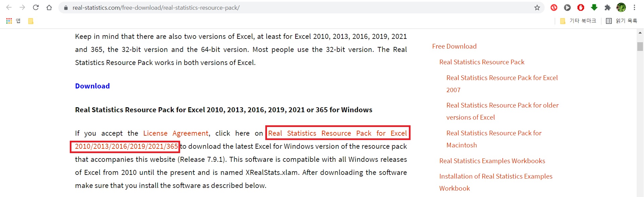Open the dark play-button extension icon
The width and height of the screenshot is (644, 197).
[567, 7]
